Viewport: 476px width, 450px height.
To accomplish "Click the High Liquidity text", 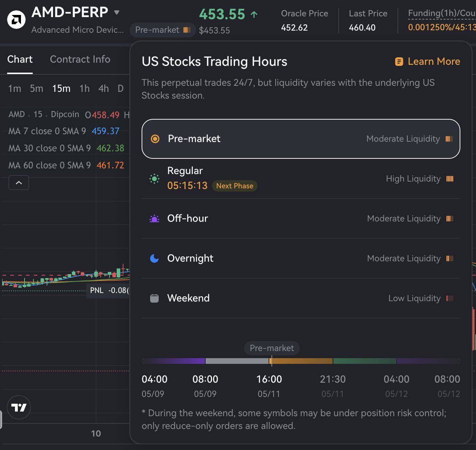I will click(x=413, y=179).
